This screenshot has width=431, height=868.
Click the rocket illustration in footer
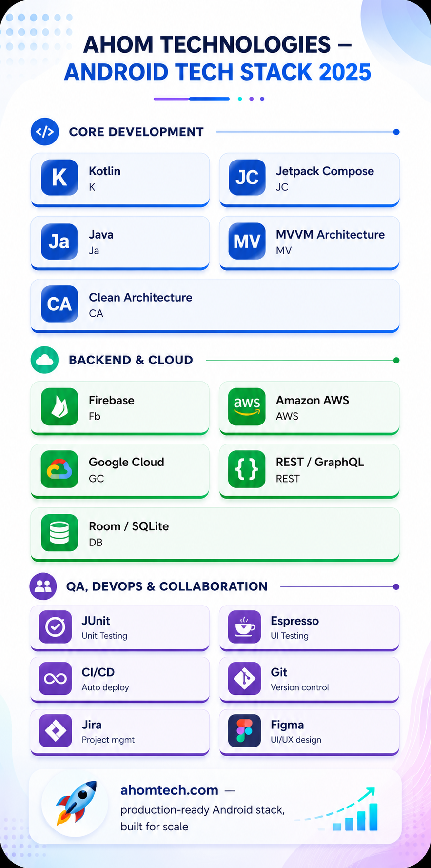click(x=76, y=803)
